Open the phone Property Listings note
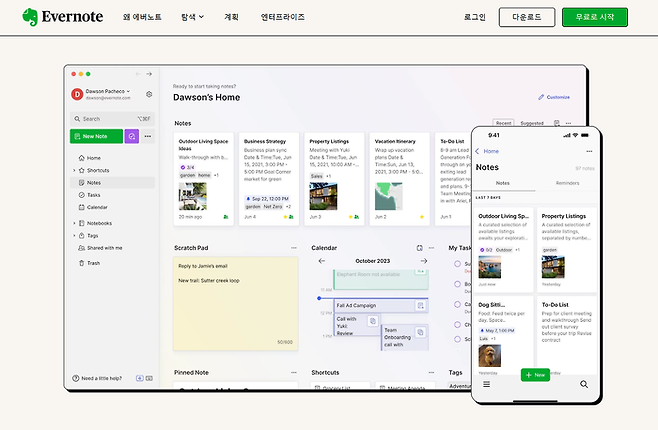 (567, 250)
